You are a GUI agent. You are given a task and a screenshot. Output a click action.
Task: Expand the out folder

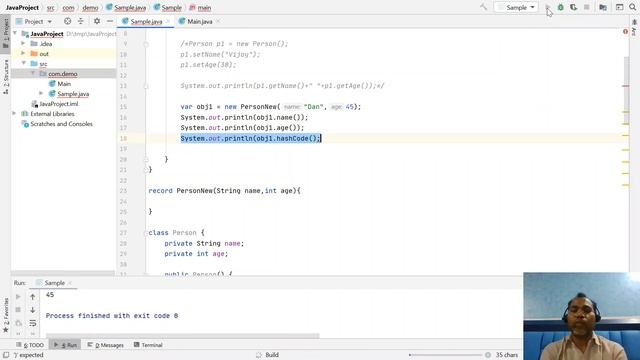(x=23, y=53)
